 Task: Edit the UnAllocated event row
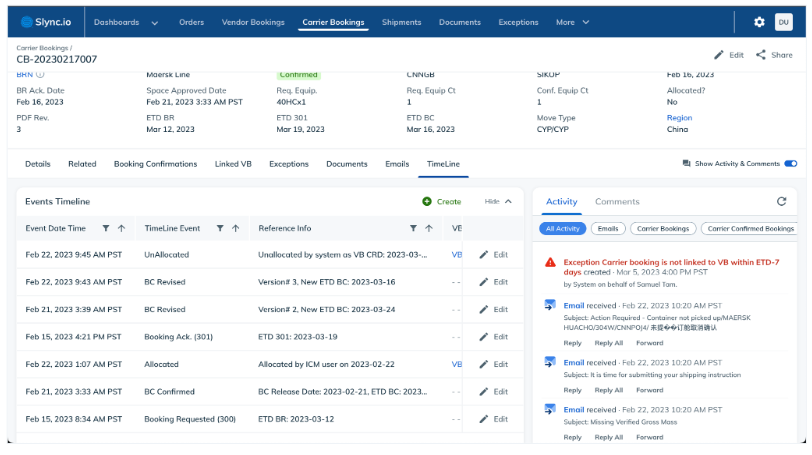[x=494, y=255]
